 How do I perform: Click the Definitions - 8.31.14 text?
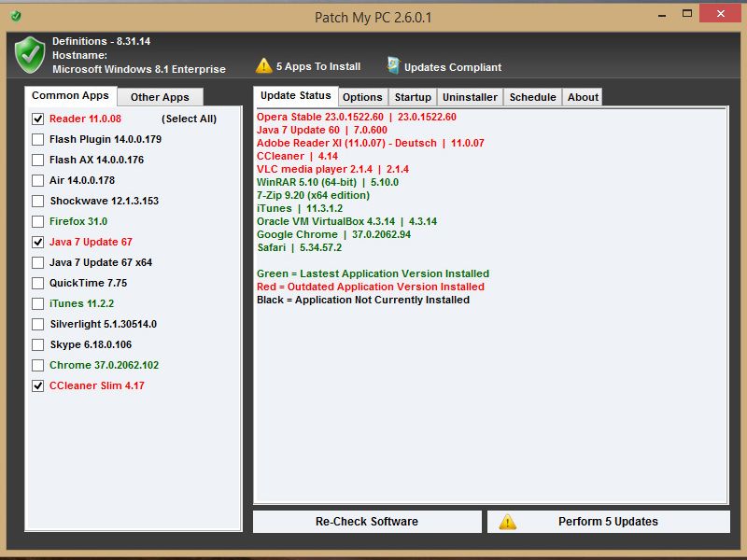pos(101,41)
